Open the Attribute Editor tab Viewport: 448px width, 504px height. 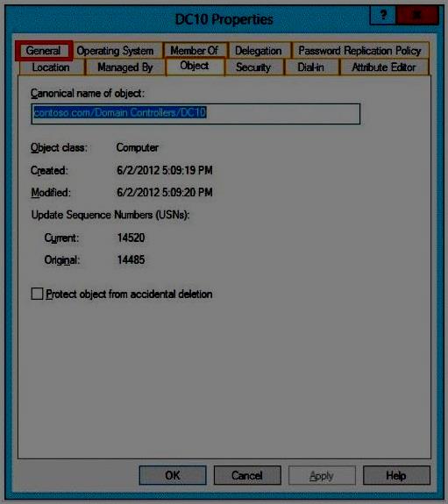pyautogui.click(x=384, y=67)
